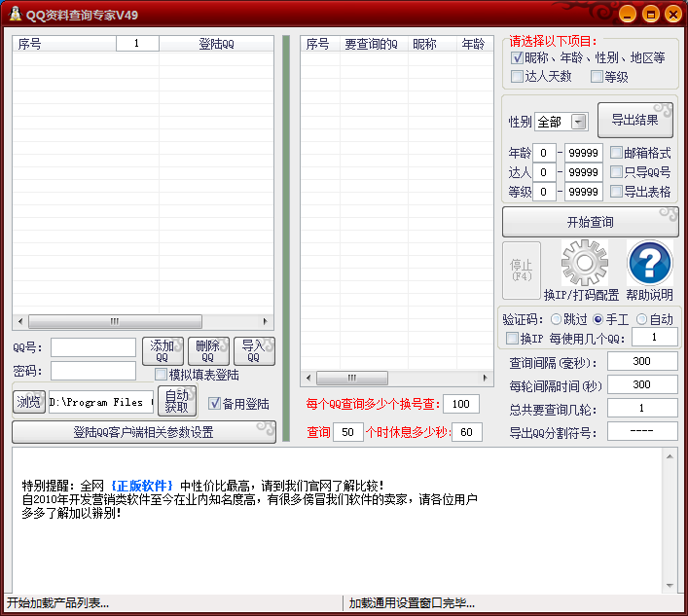Viewport: 688px width, 616px height.
Task: Open the 换IP/打码配置 gear icon
Action: click(585, 263)
